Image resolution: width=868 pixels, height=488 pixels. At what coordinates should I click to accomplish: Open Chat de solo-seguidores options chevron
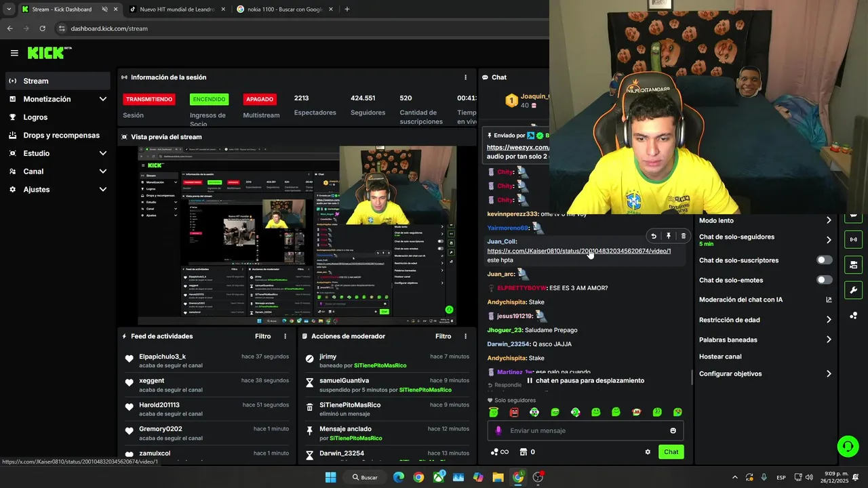click(829, 240)
